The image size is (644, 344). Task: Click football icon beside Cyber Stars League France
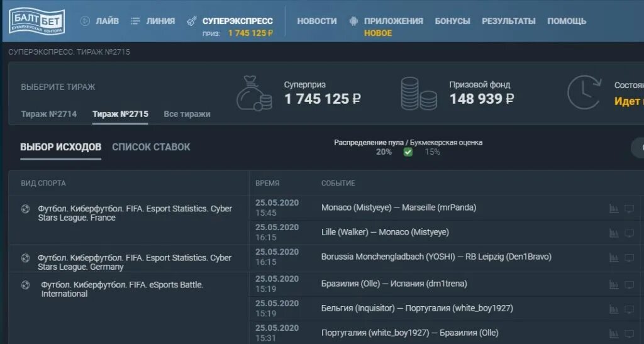25,209
